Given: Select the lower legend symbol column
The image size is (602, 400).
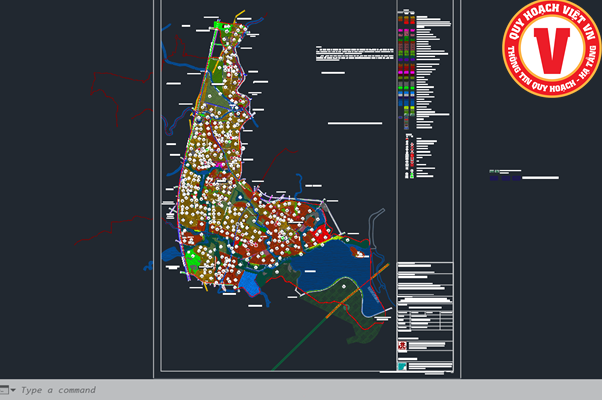Looking at the screenshot, I should pos(408,158).
